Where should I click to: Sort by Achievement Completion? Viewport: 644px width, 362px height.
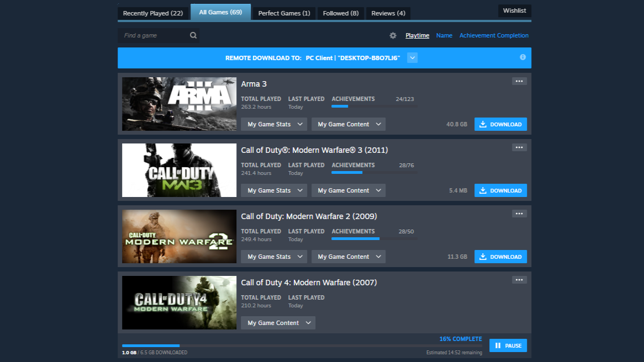(494, 35)
